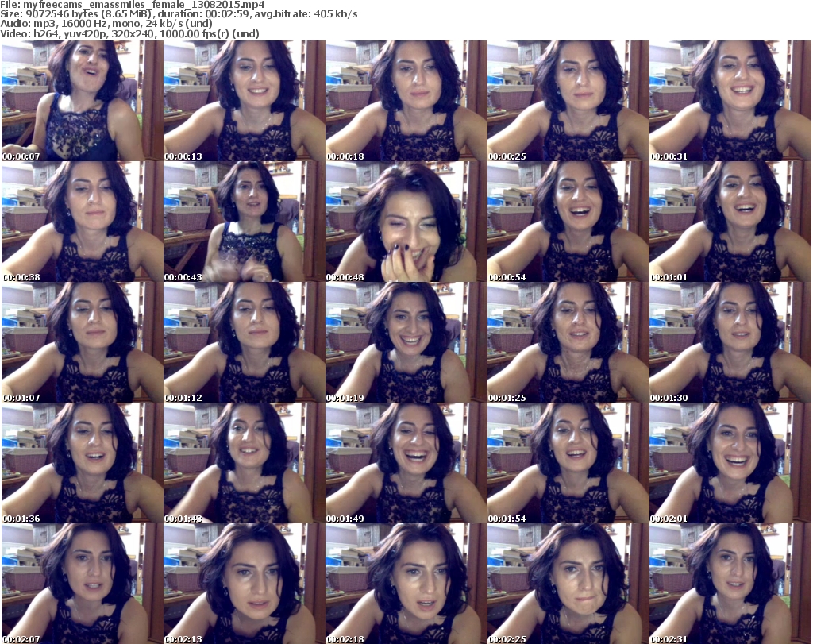Screen dimensions: 813x644
Task: Pick the frame stamped 00:01:30
Action: pos(730,342)
